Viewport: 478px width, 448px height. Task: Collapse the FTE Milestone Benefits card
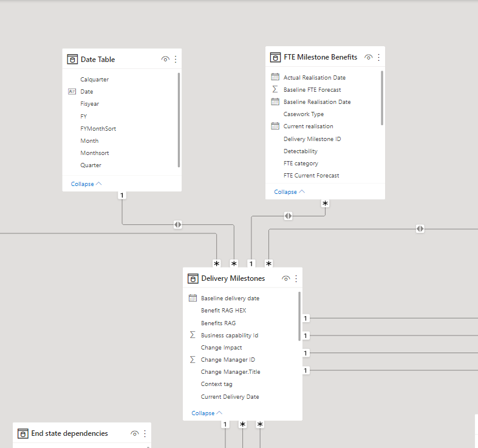click(289, 191)
